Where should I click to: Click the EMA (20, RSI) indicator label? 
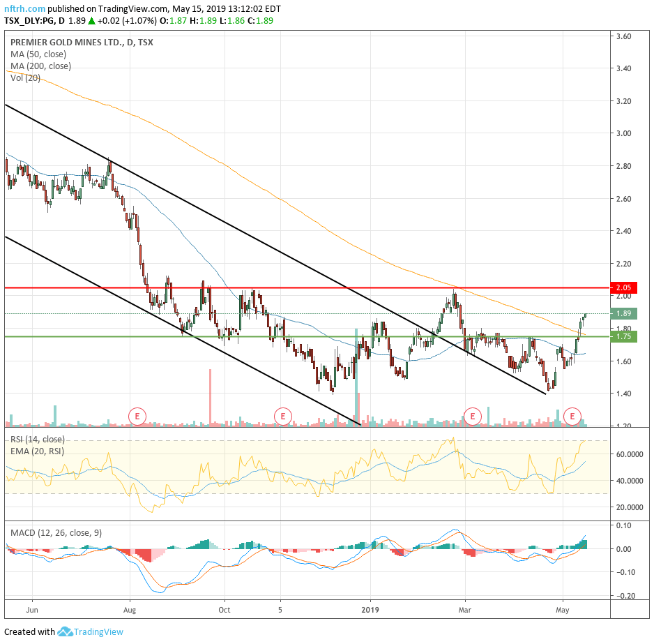37,451
